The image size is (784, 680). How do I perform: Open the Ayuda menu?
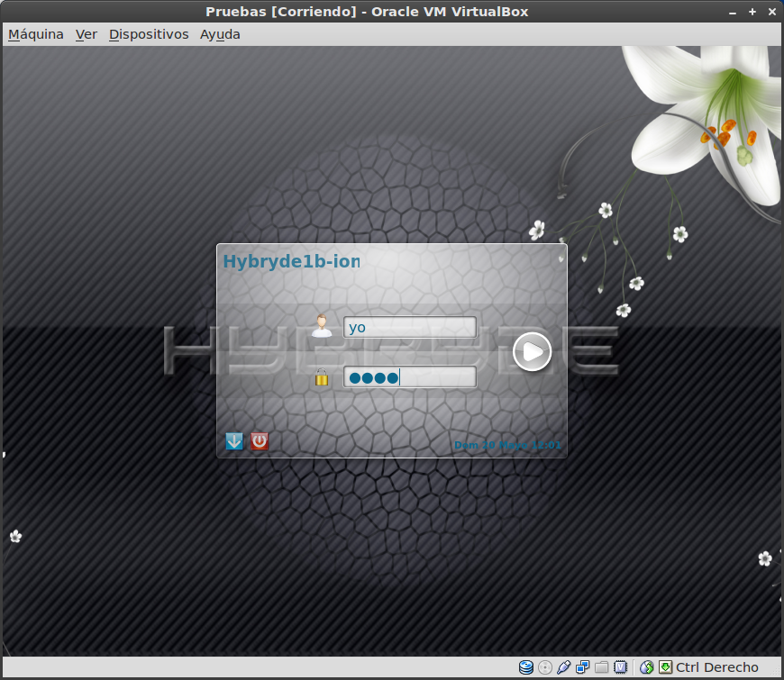(x=220, y=33)
